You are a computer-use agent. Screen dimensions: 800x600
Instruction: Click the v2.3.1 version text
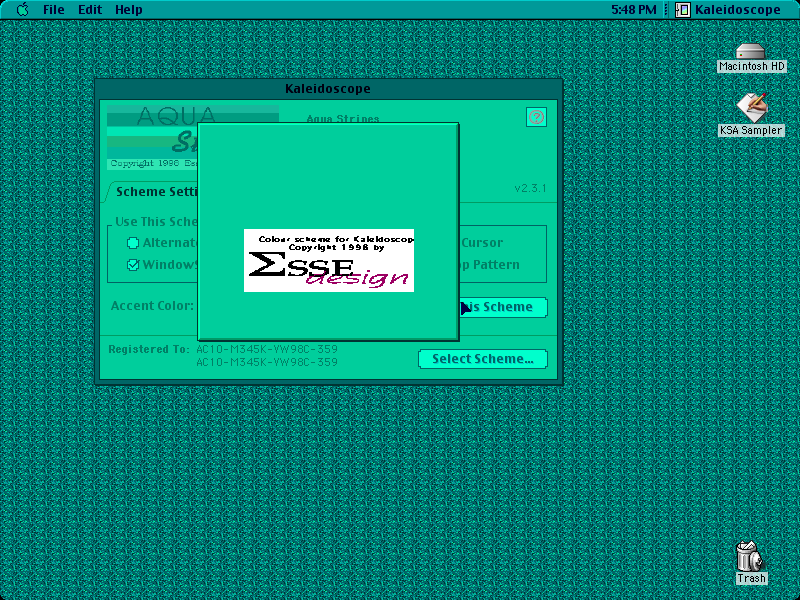[x=530, y=188]
